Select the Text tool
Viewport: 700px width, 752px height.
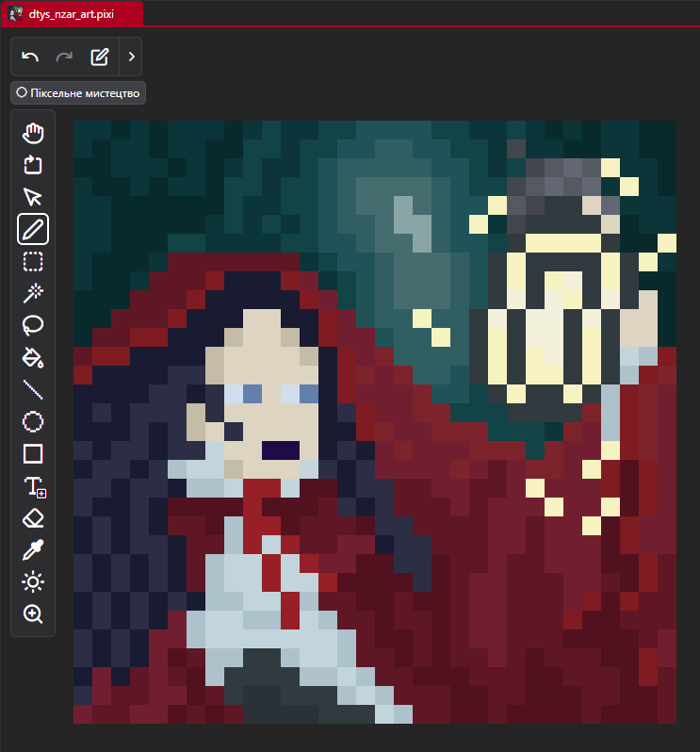pos(35,486)
